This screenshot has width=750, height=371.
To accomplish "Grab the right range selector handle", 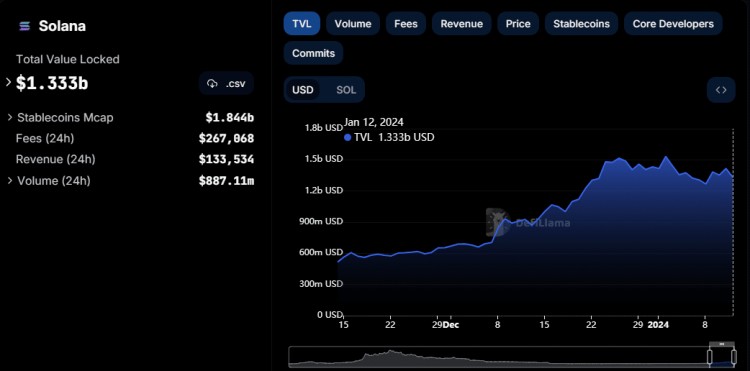I will (x=734, y=357).
